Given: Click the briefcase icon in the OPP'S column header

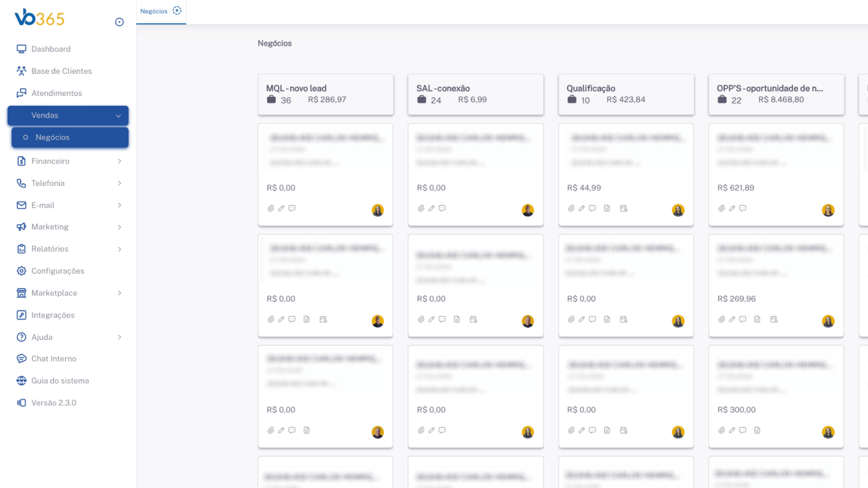Looking at the screenshot, I should (x=722, y=99).
